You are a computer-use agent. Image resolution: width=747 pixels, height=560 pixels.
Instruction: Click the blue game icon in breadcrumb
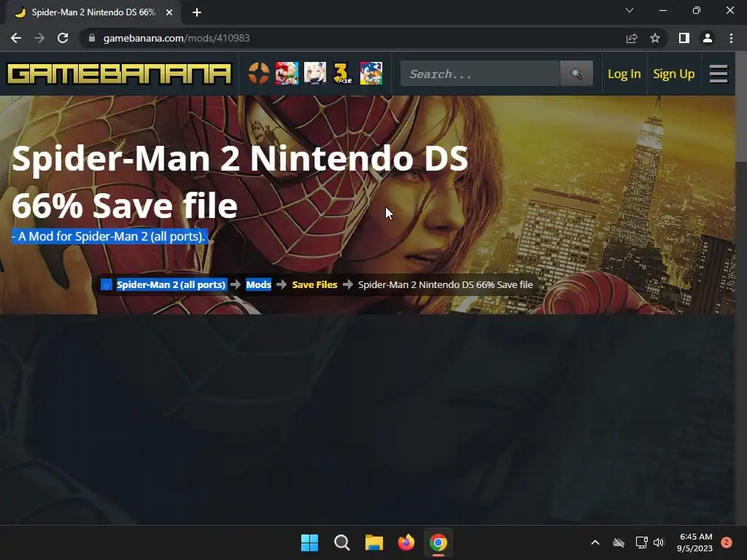point(107,285)
